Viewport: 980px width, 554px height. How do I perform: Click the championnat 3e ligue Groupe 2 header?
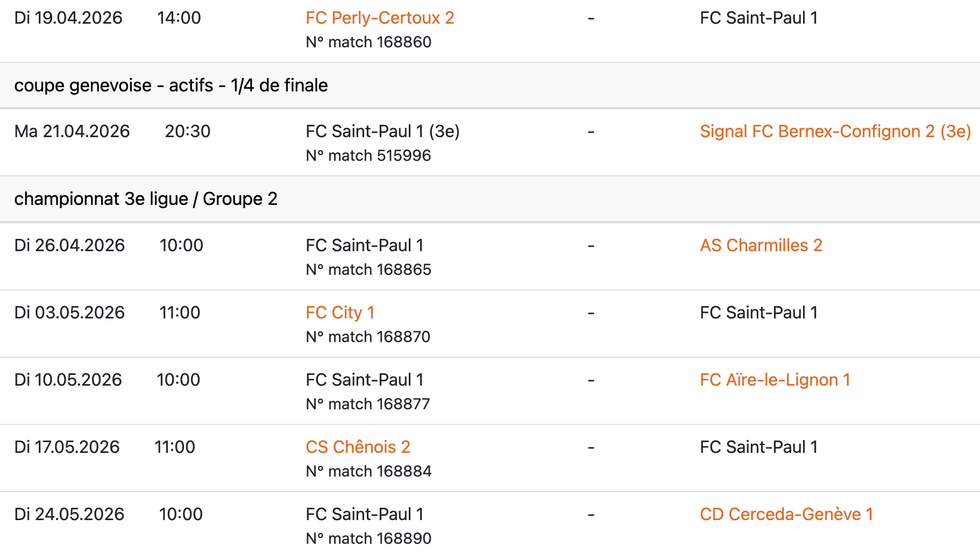click(146, 199)
